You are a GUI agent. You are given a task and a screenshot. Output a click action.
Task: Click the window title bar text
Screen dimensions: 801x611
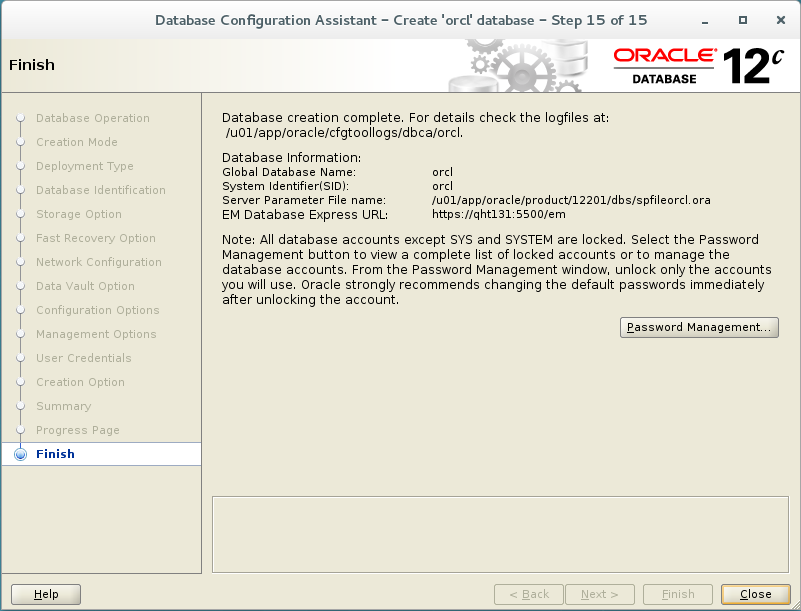pyautogui.click(x=401, y=20)
